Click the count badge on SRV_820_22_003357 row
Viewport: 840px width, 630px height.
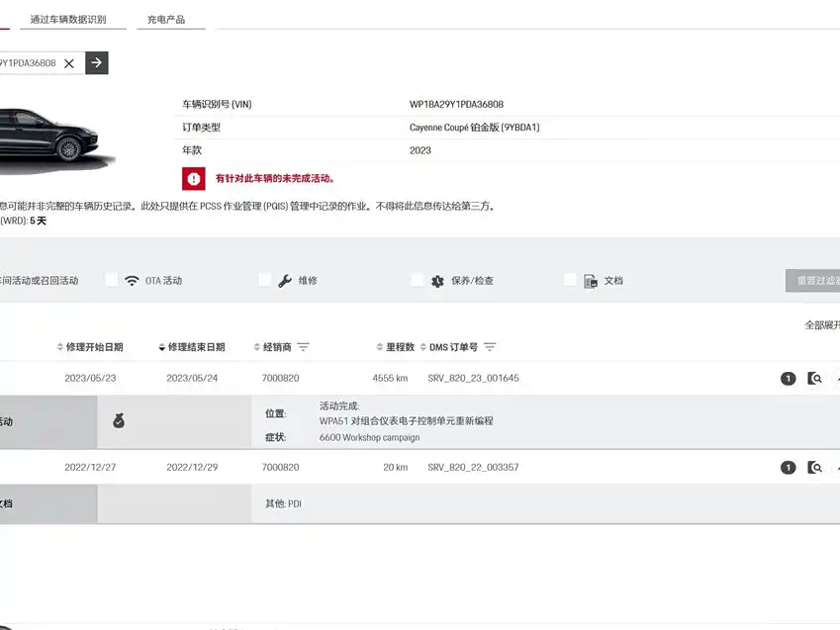pyautogui.click(x=788, y=467)
